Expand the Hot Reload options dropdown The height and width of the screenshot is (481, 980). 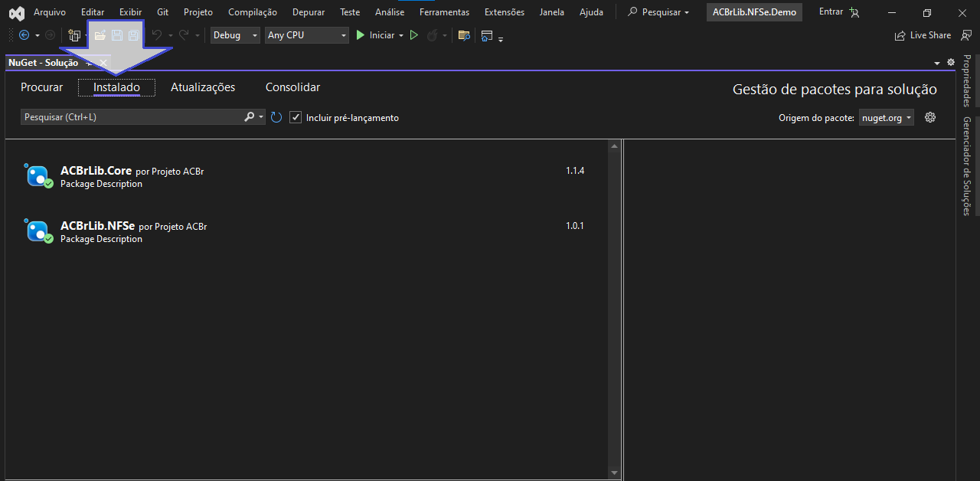tap(445, 35)
